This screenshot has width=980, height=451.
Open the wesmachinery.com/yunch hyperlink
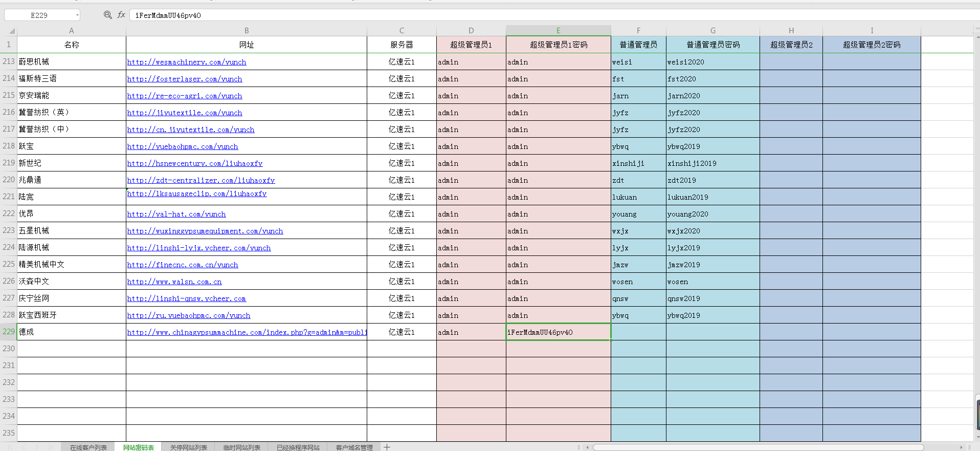(x=187, y=62)
